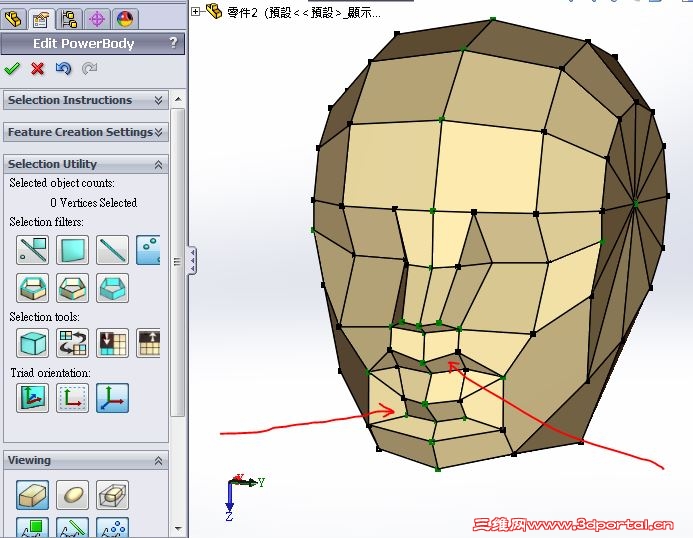The height and width of the screenshot is (538, 693).
Task: Cancel Edit PowerBody with red X
Action: point(38,69)
